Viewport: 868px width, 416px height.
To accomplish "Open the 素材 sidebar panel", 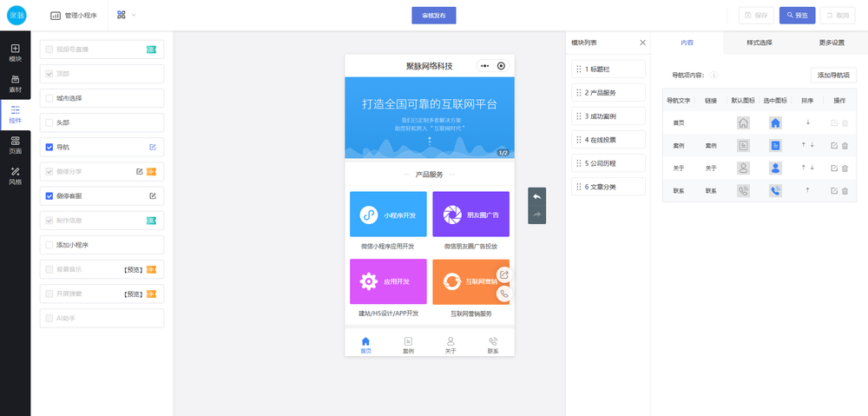I will [16, 83].
